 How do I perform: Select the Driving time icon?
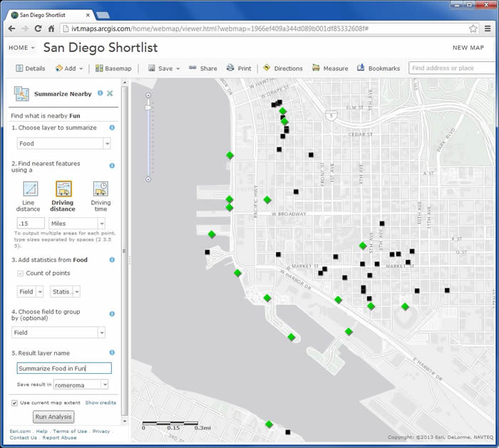[101, 189]
